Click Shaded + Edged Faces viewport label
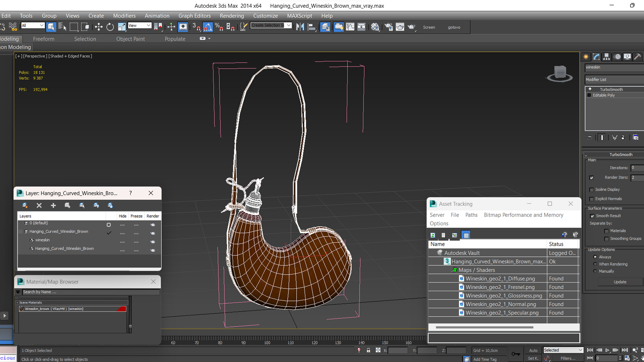Screen dimensions: 644x362 point(70,56)
